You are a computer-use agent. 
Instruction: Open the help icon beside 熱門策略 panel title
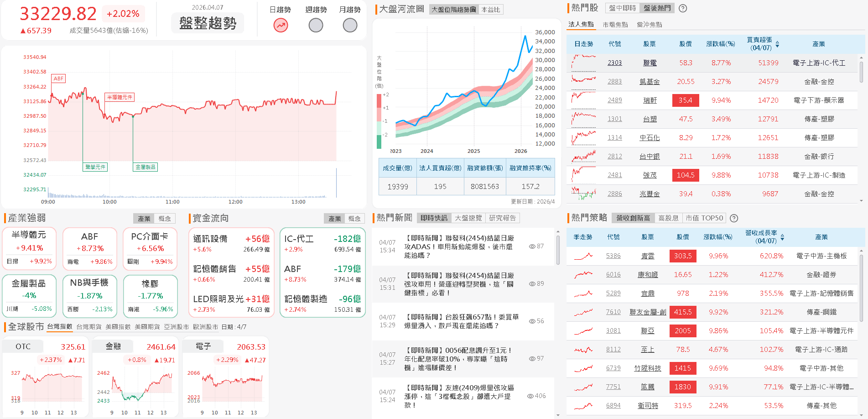coord(733,218)
